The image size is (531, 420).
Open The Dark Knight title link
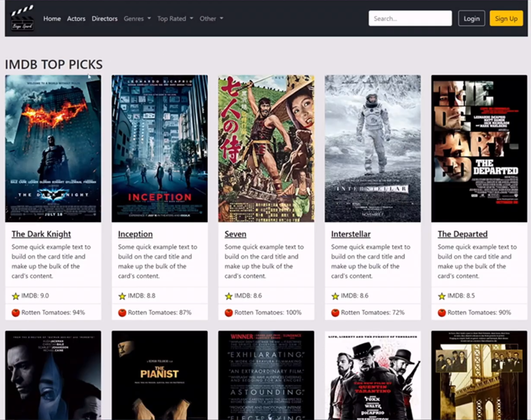point(41,234)
